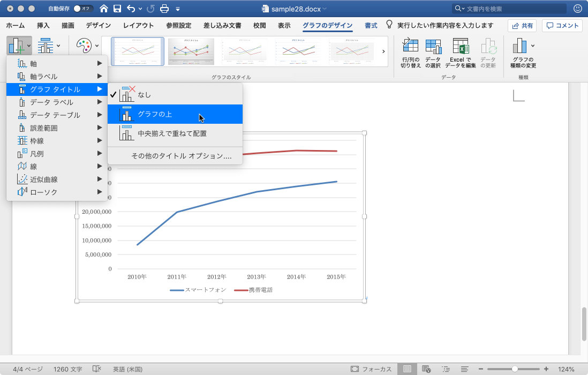Screen dimensions: 588x375
Task: Switch to outline view icon
Action: [446, 369]
